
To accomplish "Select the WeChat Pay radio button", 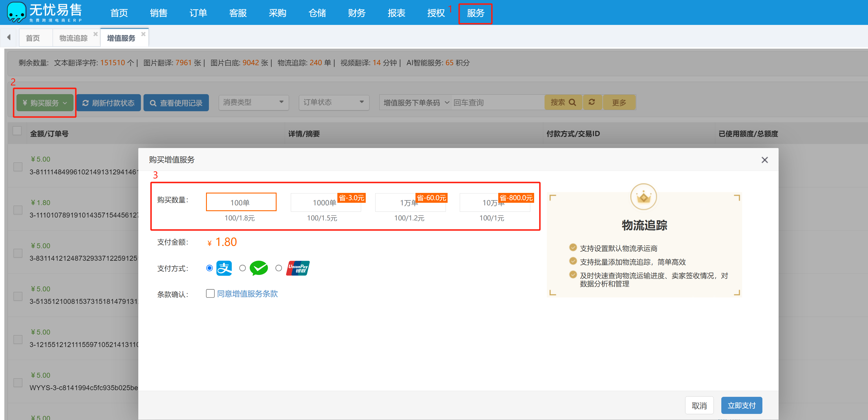I will point(242,268).
